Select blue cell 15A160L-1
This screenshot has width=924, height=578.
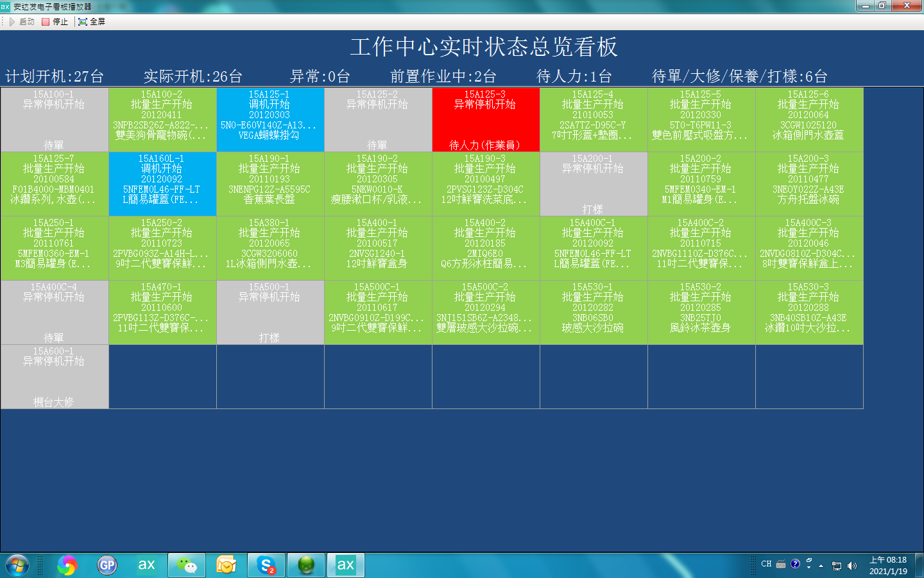(162, 184)
